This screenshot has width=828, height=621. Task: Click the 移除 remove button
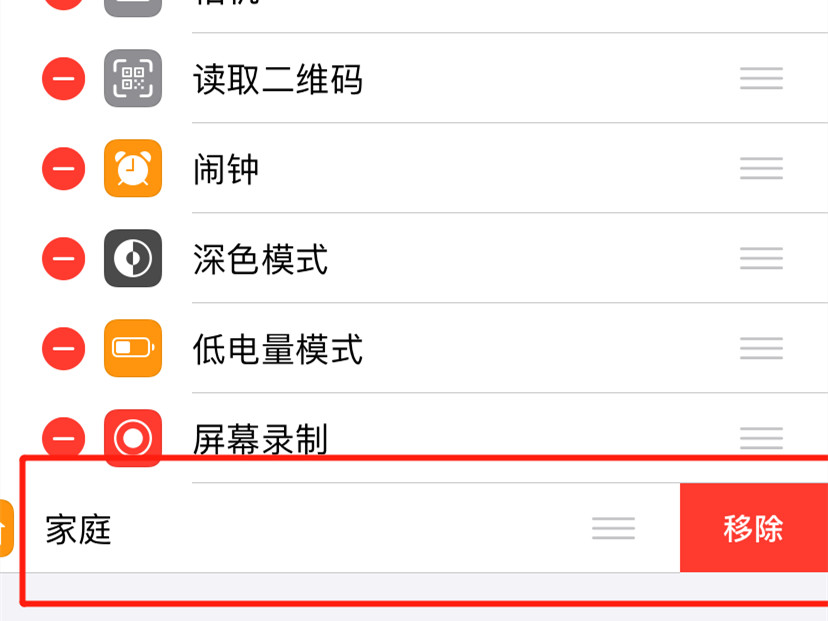pos(754,528)
